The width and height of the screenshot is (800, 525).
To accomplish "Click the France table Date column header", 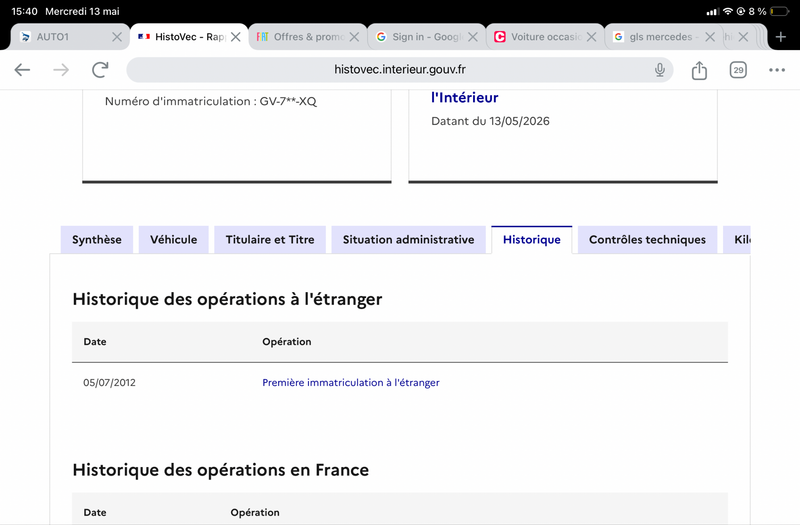I will [x=95, y=512].
